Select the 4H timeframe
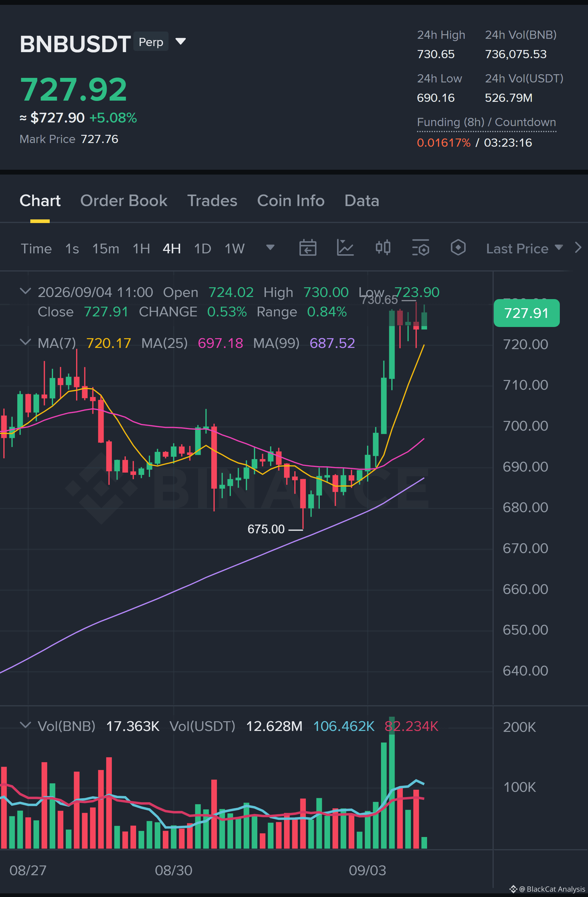 172,249
